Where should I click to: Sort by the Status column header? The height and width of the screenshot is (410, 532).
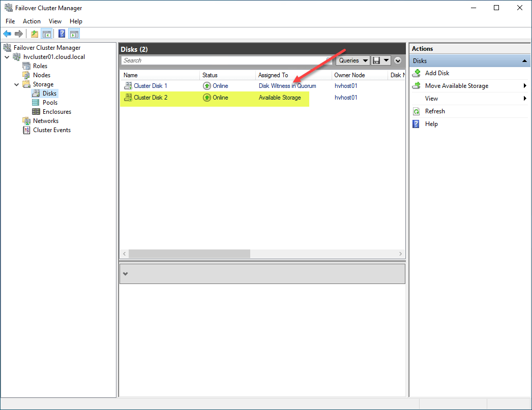click(227, 75)
